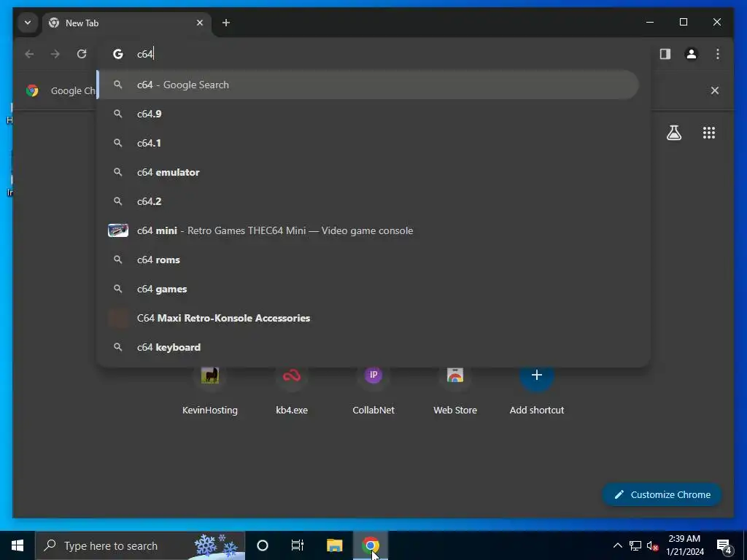
Task: Open the tab search dropdown arrow
Action: (x=28, y=23)
